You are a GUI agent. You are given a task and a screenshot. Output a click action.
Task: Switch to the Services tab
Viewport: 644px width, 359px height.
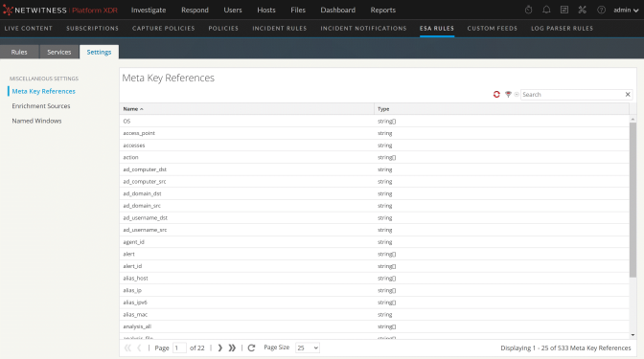[x=58, y=52]
